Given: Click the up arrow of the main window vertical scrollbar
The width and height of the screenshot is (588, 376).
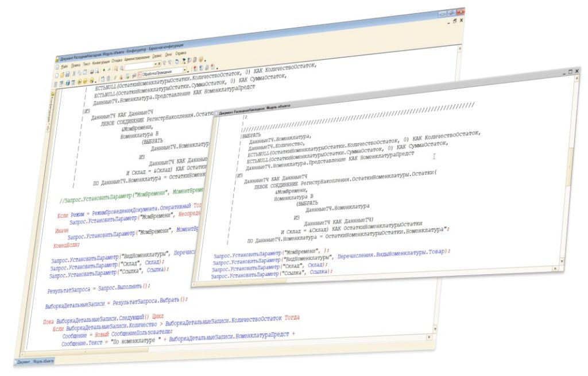Looking at the screenshot, I should coord(460,48).
